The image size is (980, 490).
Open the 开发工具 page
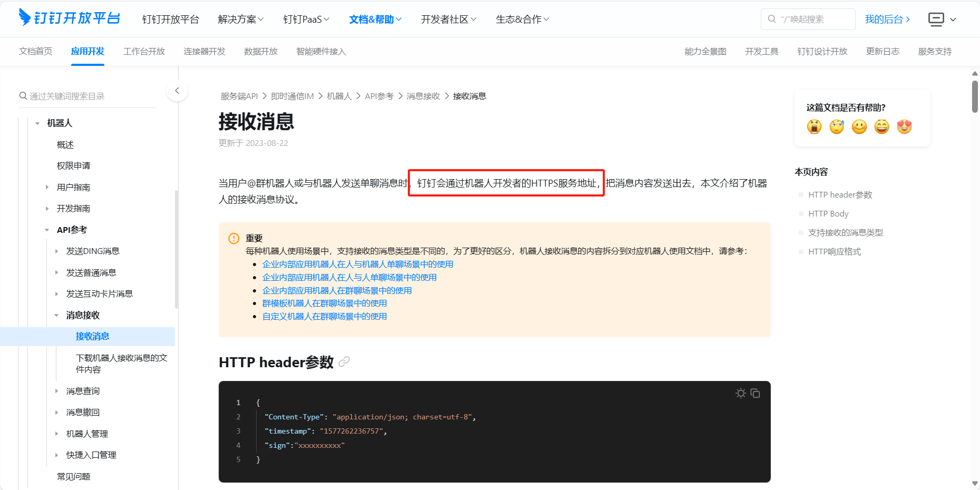point(762,51)
